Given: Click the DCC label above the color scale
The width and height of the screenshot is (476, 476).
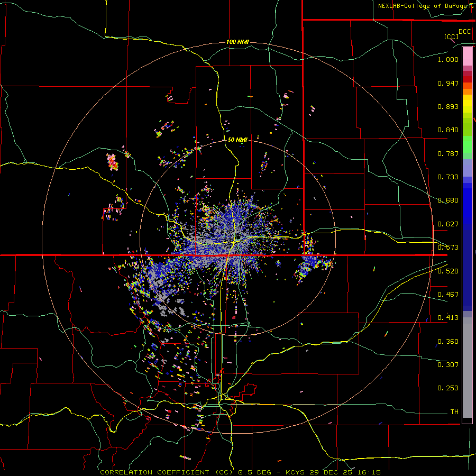Looking at the screenshot, I should (x=464, y=32).
